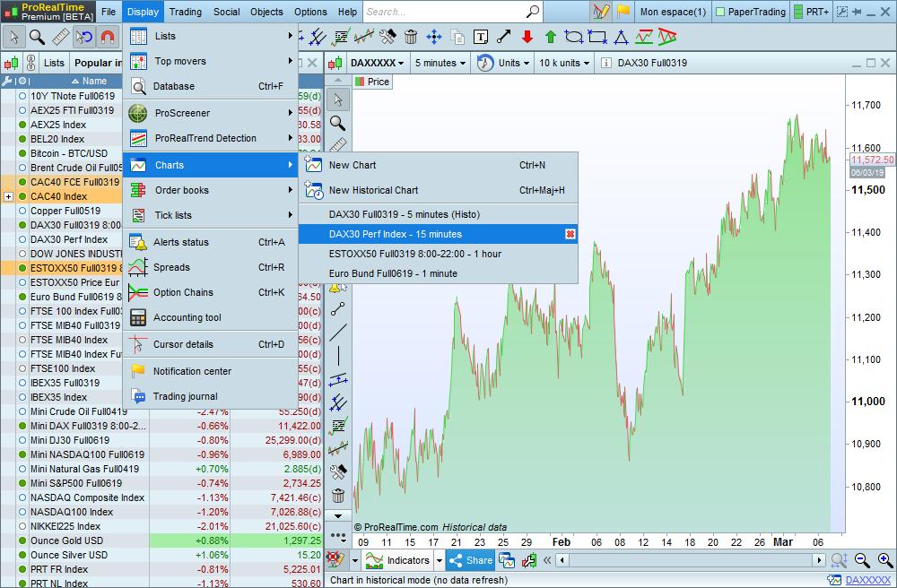Toggle the green dot beside AEX25 Index
897x588 pixels.
point(22,125)
